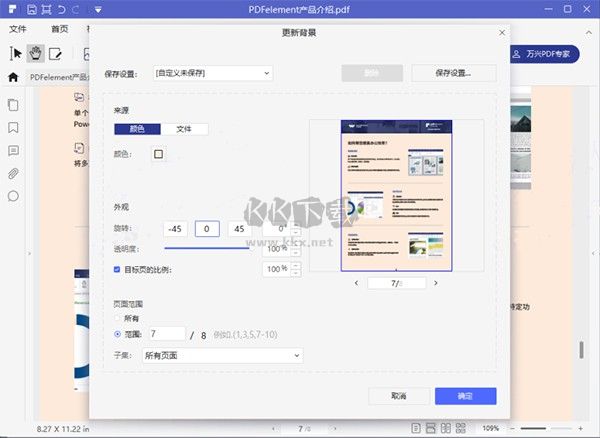Viewport: 600px width, 438px height.
Task: Open the search circle sidebar icon
Action: (x=13, y=196)
